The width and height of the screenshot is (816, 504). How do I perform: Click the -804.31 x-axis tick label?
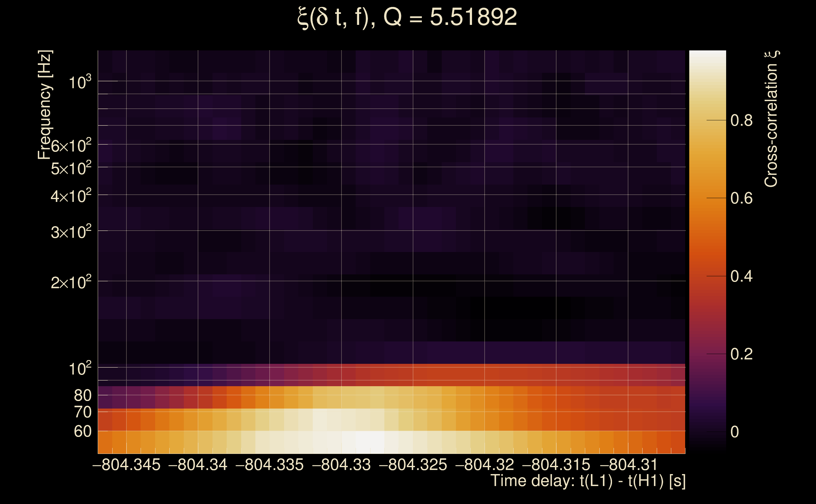tap(628, 465)
